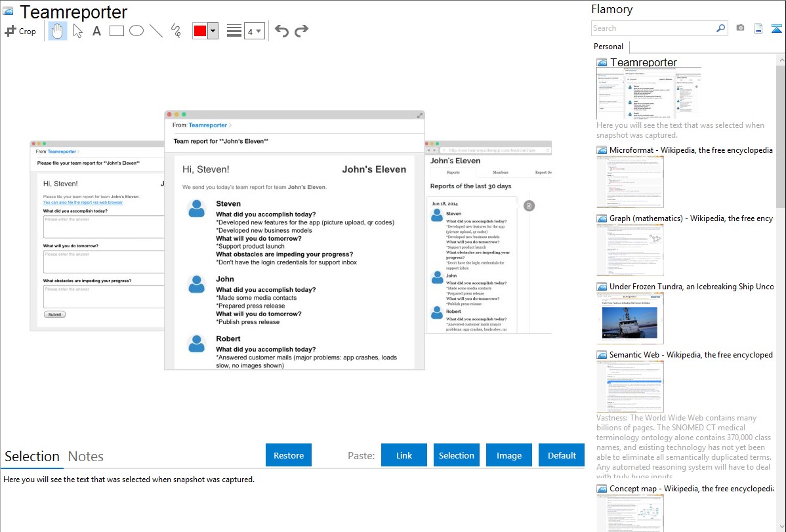
Task: Click the camera capture snapshot icon
Action: point(740,28)
